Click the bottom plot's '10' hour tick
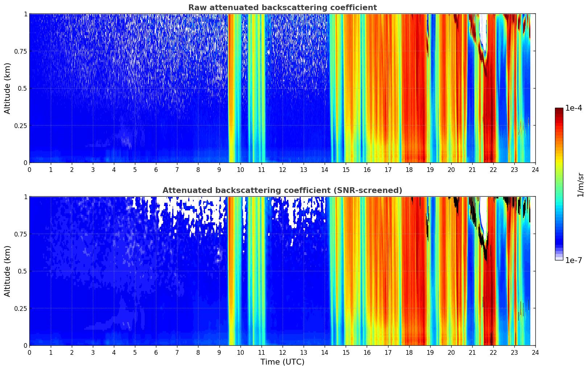588x370 pixels. click(x=240, y=352)
